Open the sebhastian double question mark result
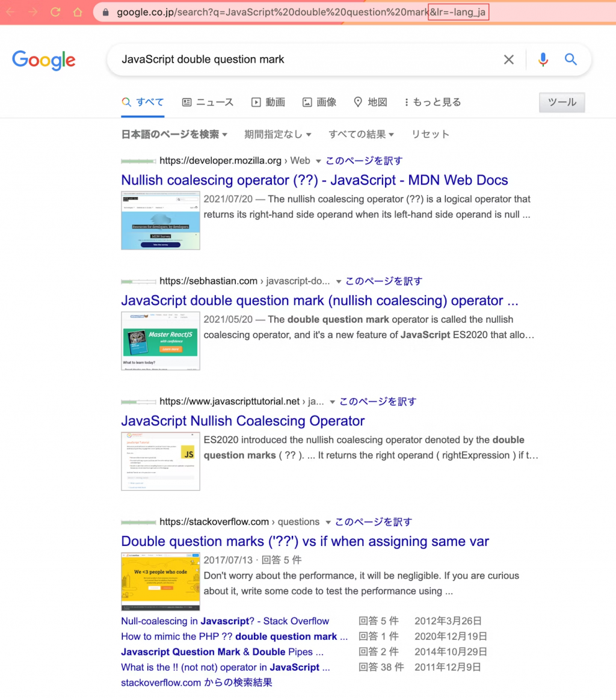 click(x=320, y=301)
